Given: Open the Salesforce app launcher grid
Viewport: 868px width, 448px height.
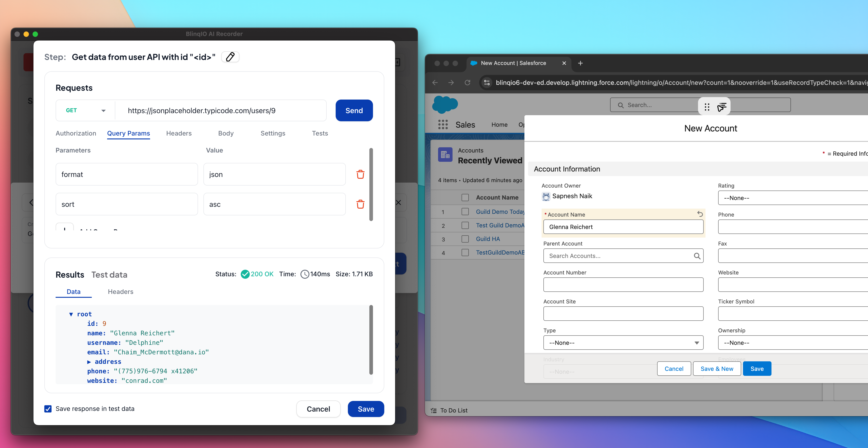Looking at the screenshot, I should pyautogui.click(x=443, y=124).
